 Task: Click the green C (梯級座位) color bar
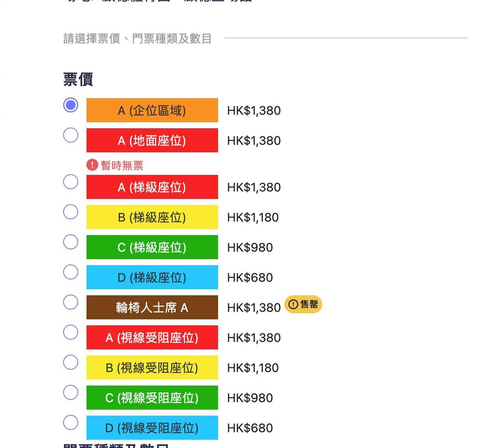(152, 247)
